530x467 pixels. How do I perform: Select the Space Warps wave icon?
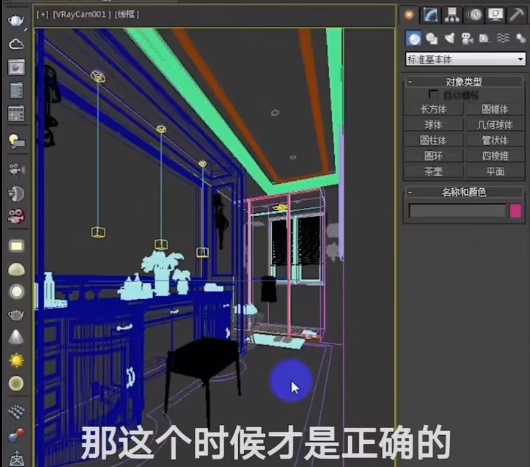click(x=503, y=38)
